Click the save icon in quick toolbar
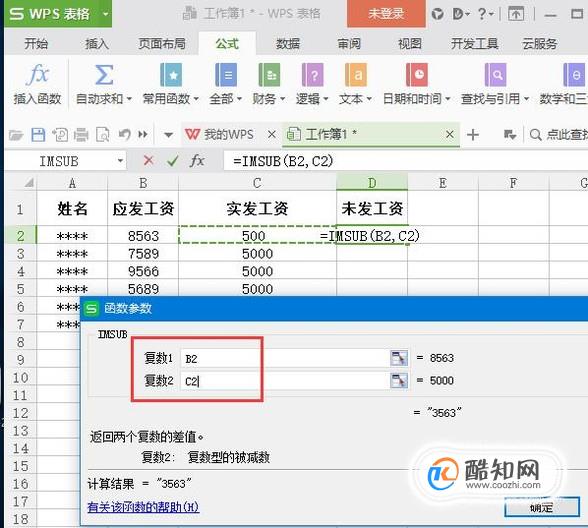588x528 pixels. pos(38,135)
